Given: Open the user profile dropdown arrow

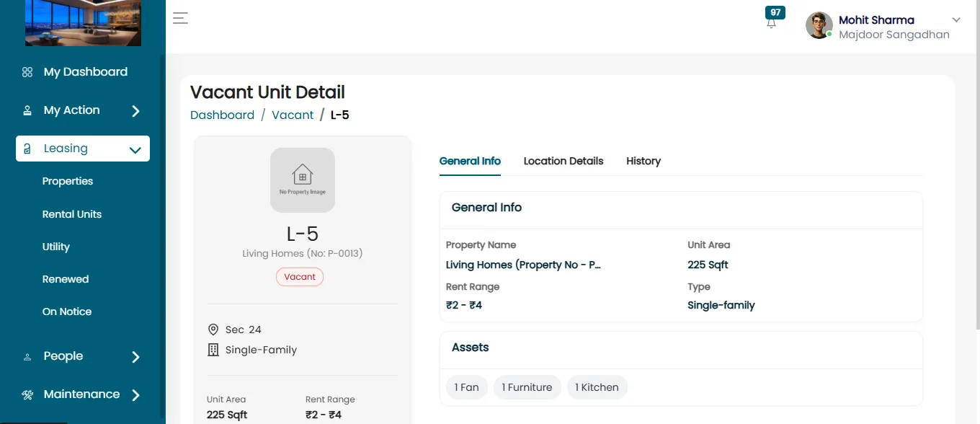Looking at the screenshot, I should pyautogui.click(x=956, y=20).
